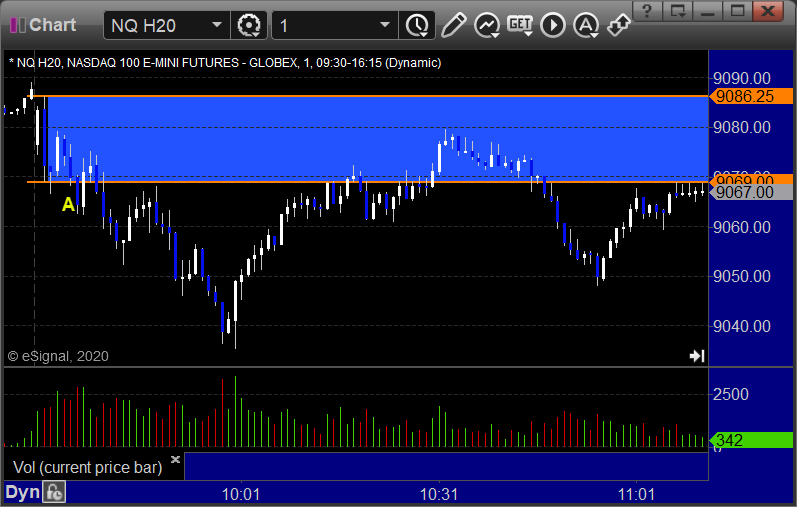Click the 9090.00 price axis label

pos(742,78)
